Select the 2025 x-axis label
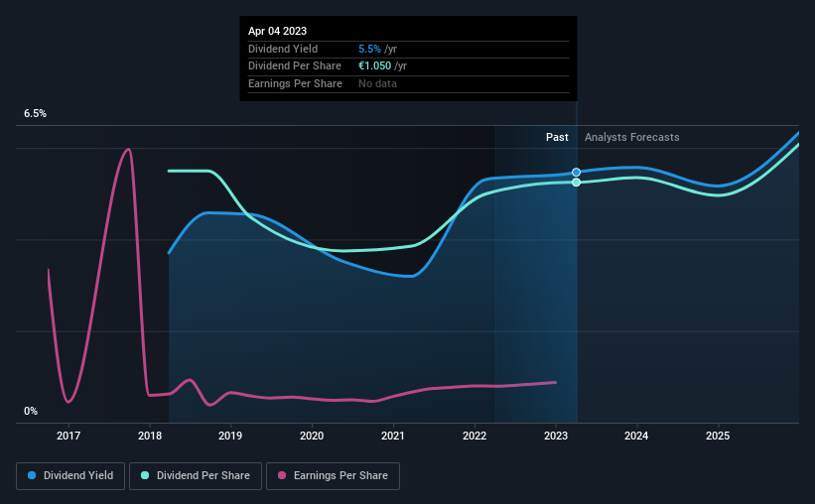Image resolution: width=815 pixels, height=504 pixels. (718, 436)
